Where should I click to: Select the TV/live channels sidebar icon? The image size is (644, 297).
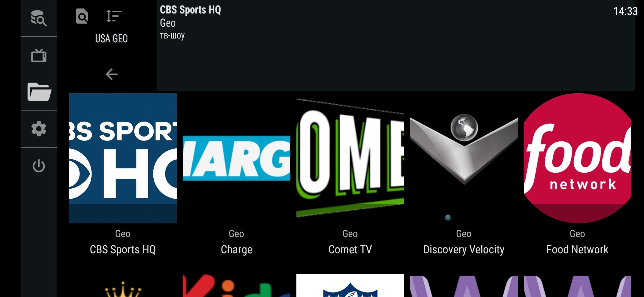(39, 55)
